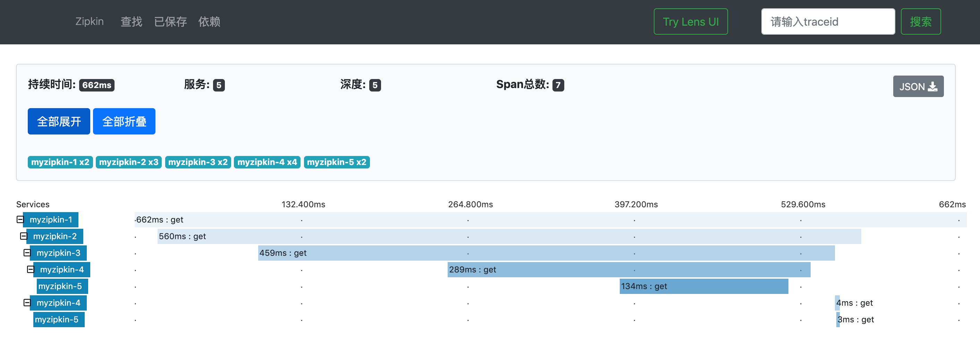Open the 依赖 dependencies page
This screenshot has height=348, width=980.
tap(209, 21)
